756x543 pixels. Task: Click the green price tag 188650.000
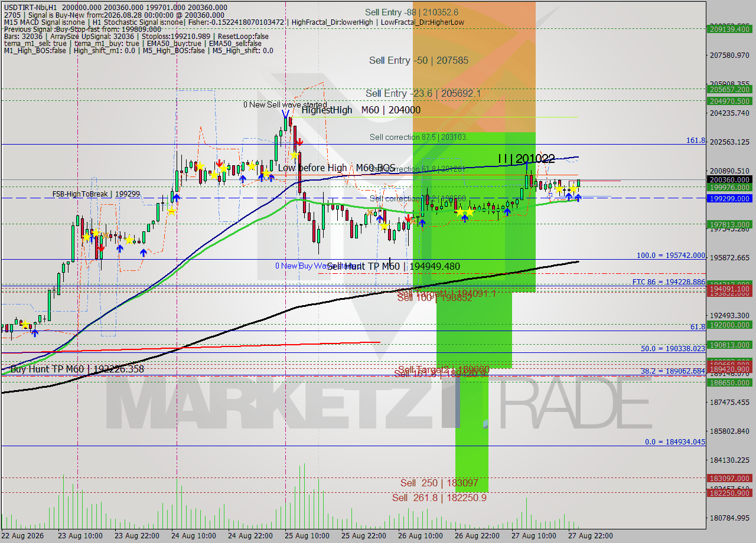point(731,382)
